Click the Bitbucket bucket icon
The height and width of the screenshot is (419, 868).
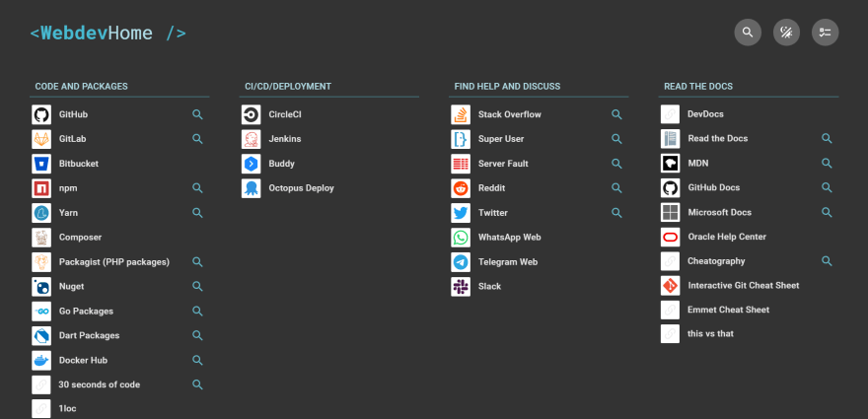coord(41,164)
